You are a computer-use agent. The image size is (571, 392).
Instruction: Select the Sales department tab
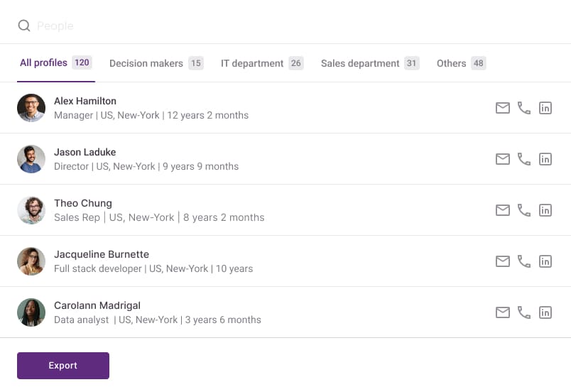[370, 63]
